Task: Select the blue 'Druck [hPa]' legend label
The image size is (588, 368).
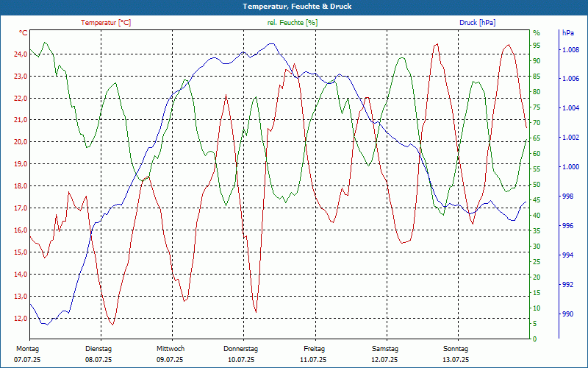Action: (477, 23)
